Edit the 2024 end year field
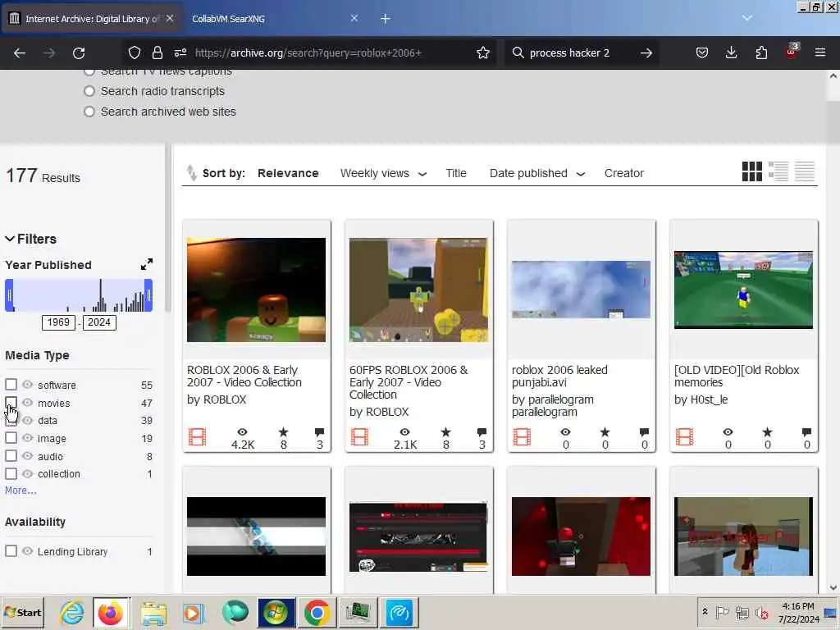This screenshot has height=630, width=840. coord(99,322)
